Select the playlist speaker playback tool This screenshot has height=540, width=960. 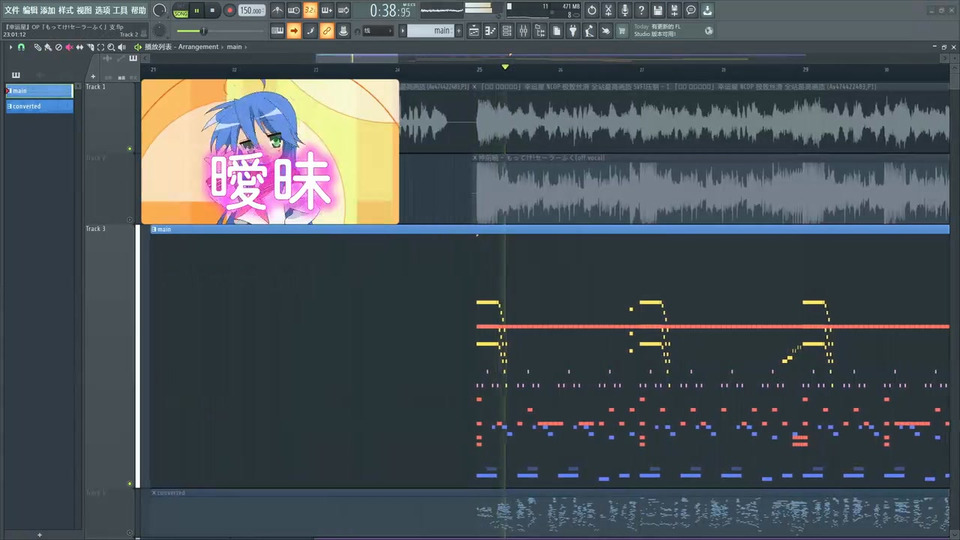pos(122,47)
